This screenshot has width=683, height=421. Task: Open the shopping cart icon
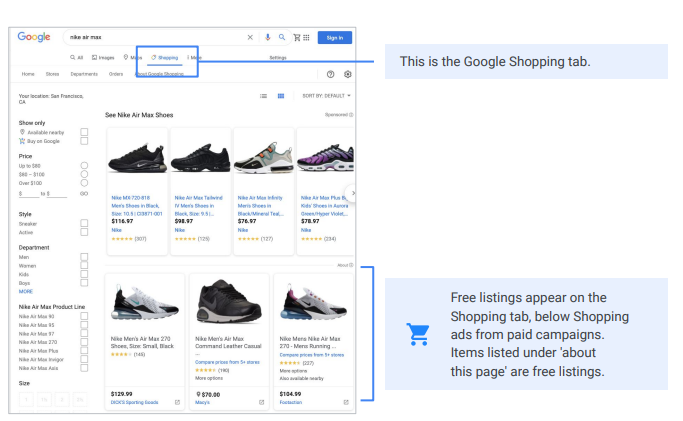(x=297, y=37)
